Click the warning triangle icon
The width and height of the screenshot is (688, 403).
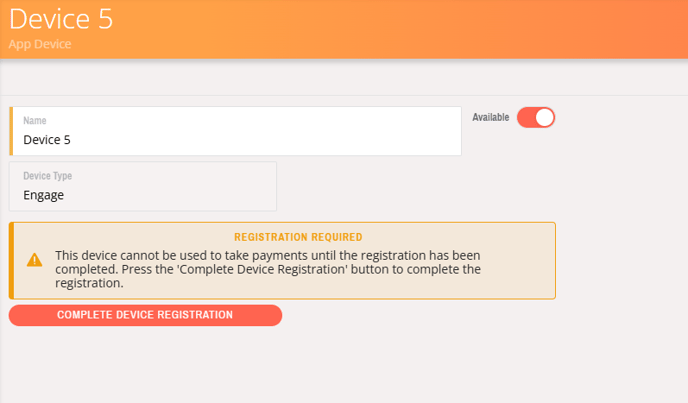(x=34, y=260)
